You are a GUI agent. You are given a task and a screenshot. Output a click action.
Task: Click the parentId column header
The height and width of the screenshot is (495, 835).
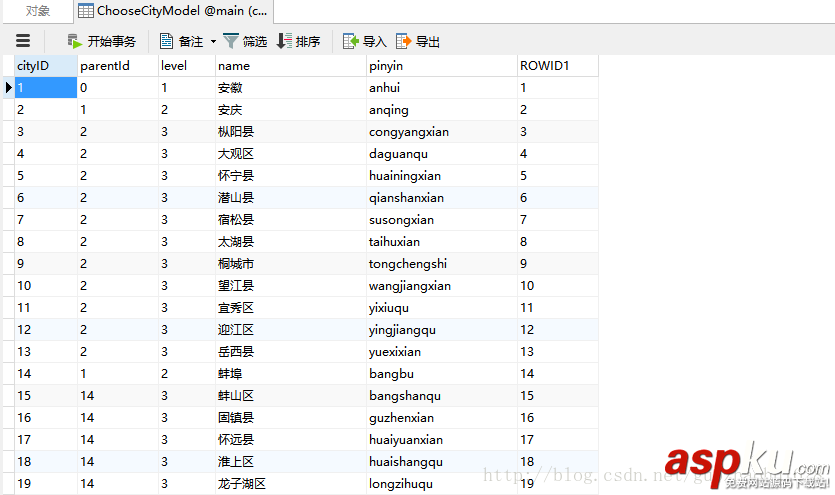118,65
